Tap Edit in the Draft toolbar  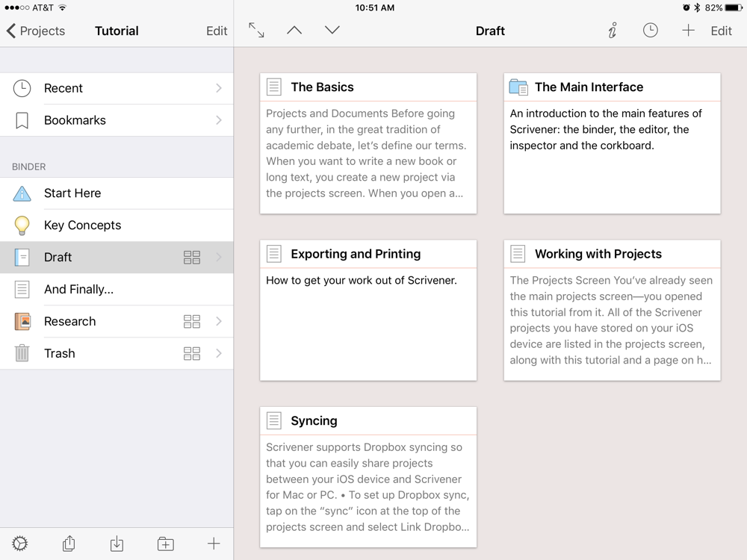coord(722,31)
